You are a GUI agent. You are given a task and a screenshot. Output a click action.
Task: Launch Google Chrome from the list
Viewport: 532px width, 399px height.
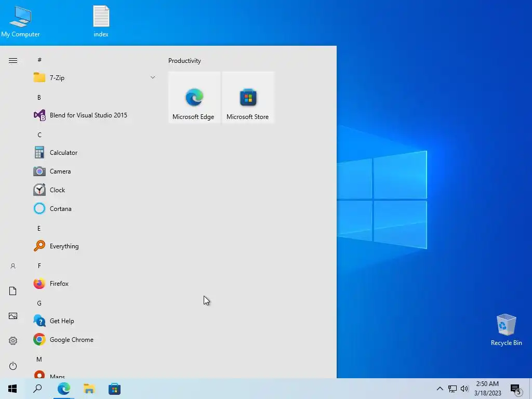tap(95, 340)
